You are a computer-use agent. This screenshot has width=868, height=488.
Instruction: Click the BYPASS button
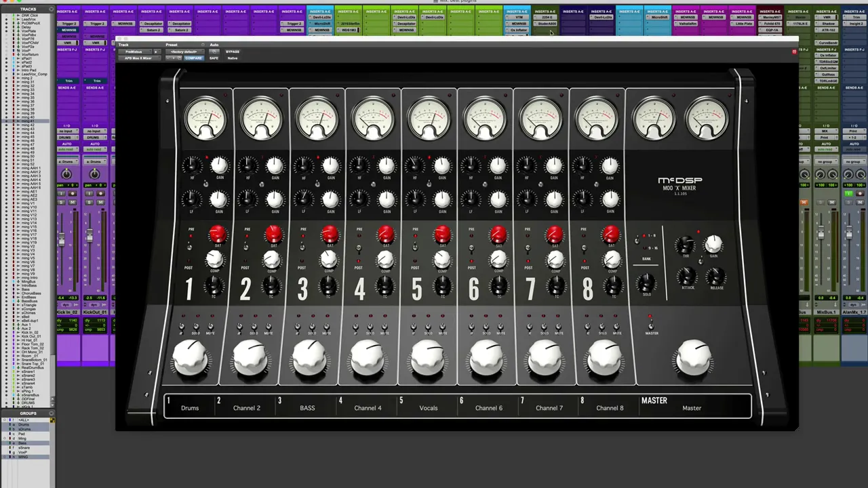233,52
